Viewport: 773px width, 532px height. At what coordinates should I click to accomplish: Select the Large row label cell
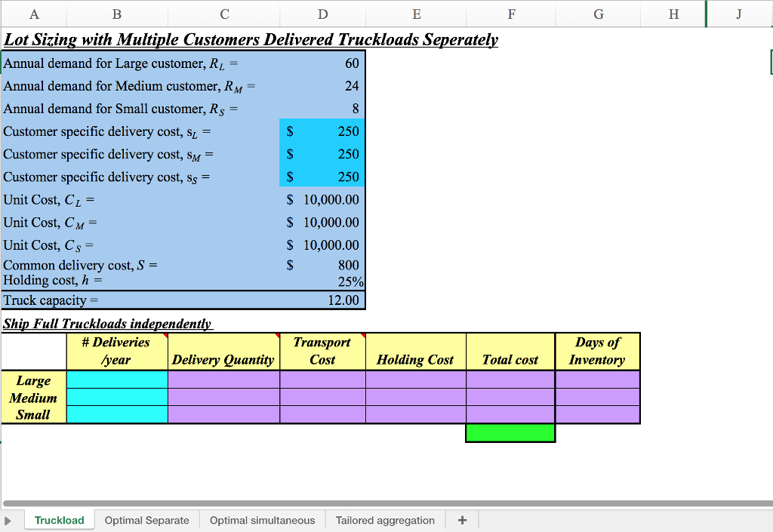[33, 380]
